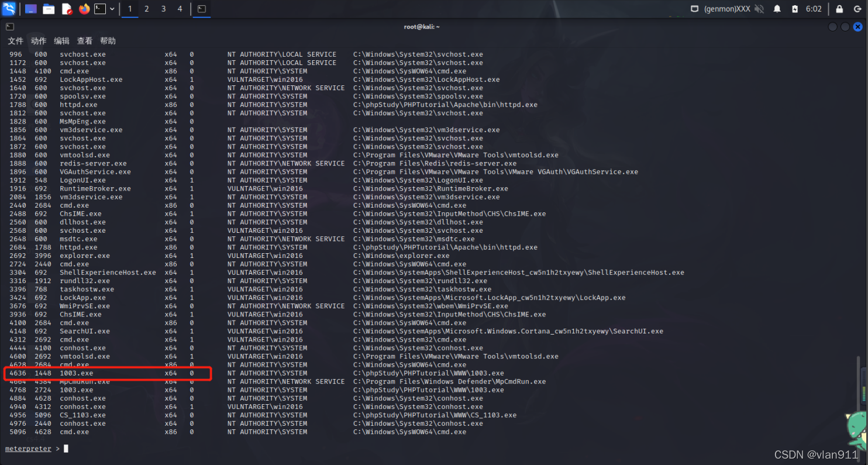Image resolution: width=868 pixels, height=465 pixels.
Task: Open the 文件 menu
Action: click(15, 41)
